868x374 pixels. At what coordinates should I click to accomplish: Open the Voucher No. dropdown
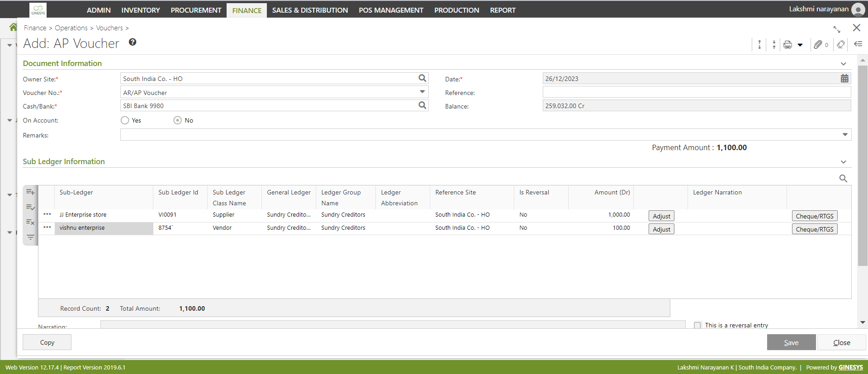[x=422, y=92]
